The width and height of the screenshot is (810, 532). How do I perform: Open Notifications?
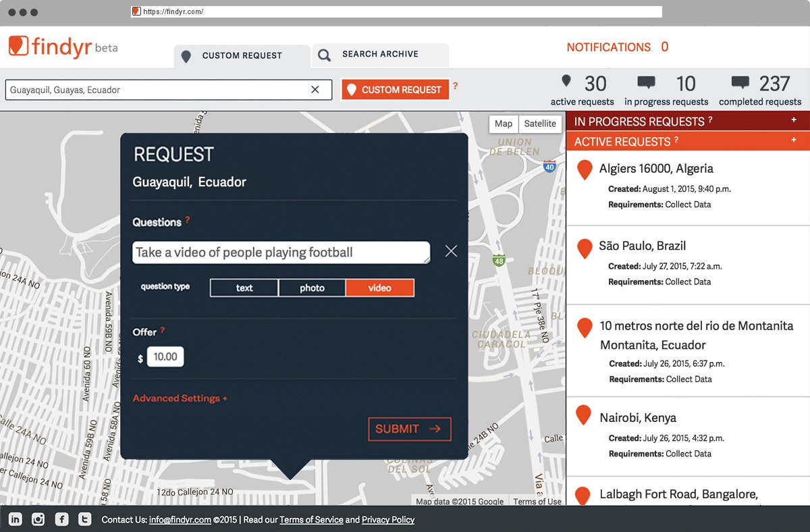click(617, 47)
